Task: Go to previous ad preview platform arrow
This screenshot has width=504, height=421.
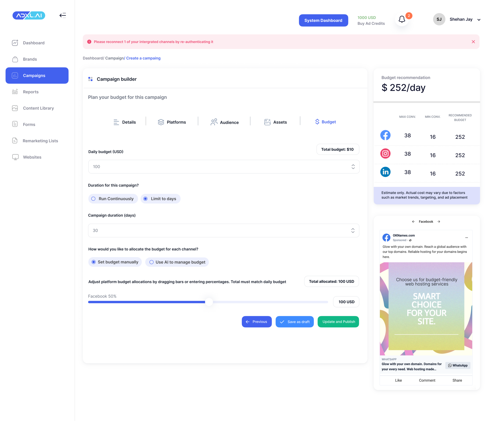Action: pyautogui.click(x=413, y=222)
